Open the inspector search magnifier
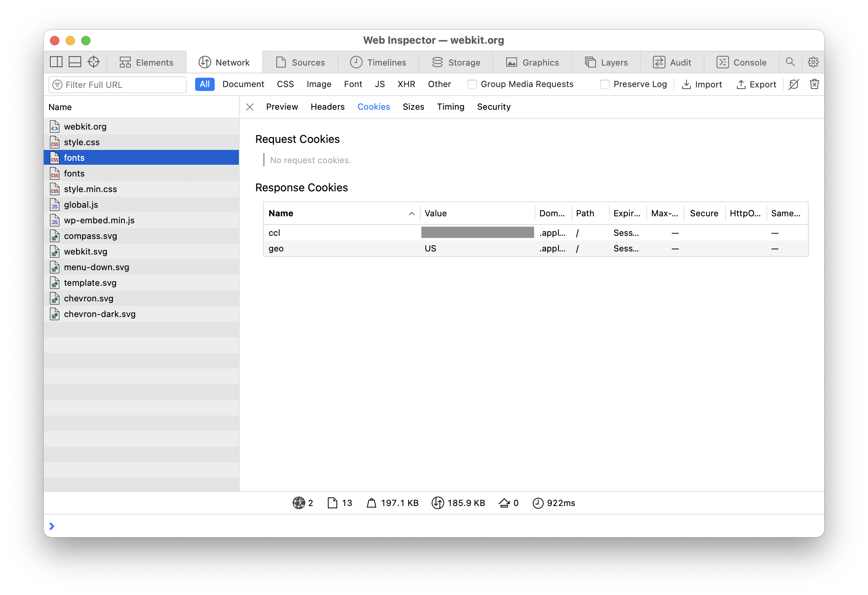The width and height of the screenshot is (868, 595). (790, 62)
